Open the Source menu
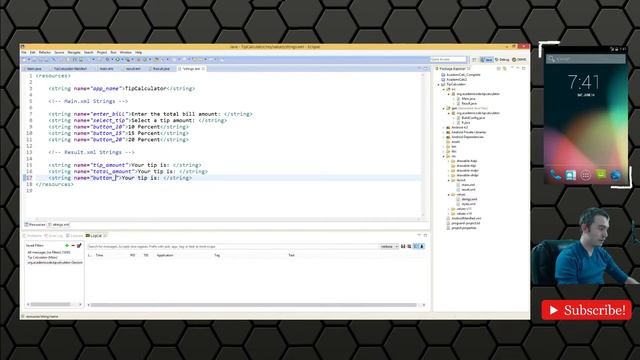Viewport: 640px width, 360px height. (x=59, y=53)
